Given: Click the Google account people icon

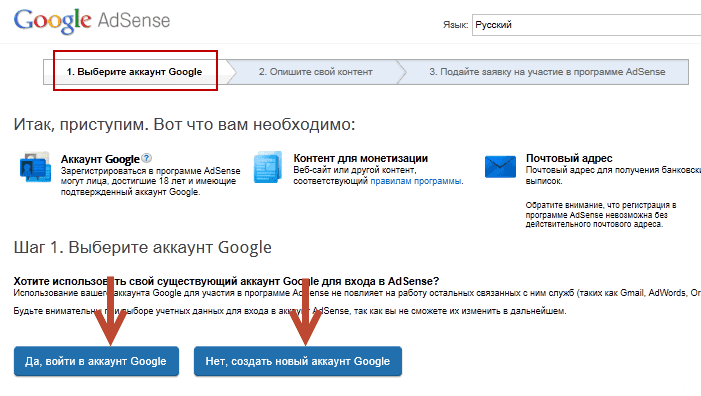Looking at the screenshot, I should click(35, 167).
